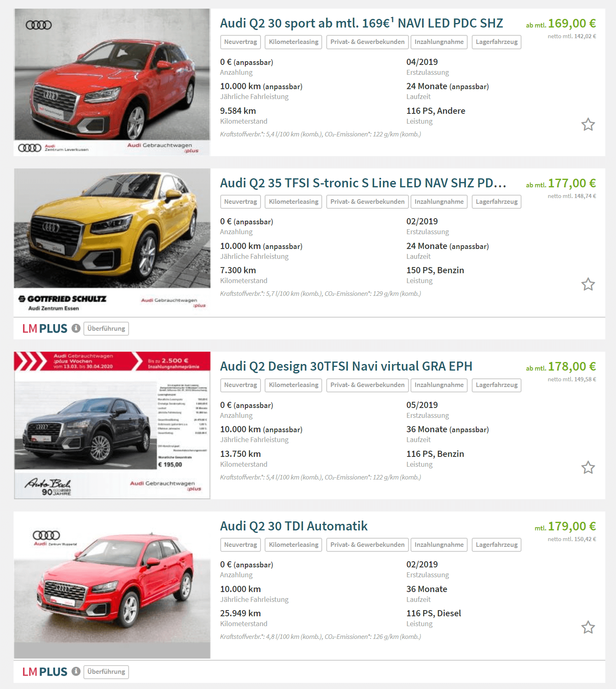This screenshot has width=616, height=689.
Task: Click Überführung tag under Q2 35 TFSI
Action: coord(106,329)
